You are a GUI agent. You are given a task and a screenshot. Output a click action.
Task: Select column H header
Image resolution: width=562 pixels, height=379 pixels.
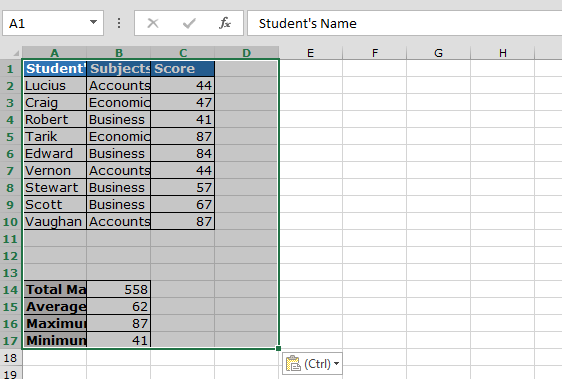(x=503, y=53)
